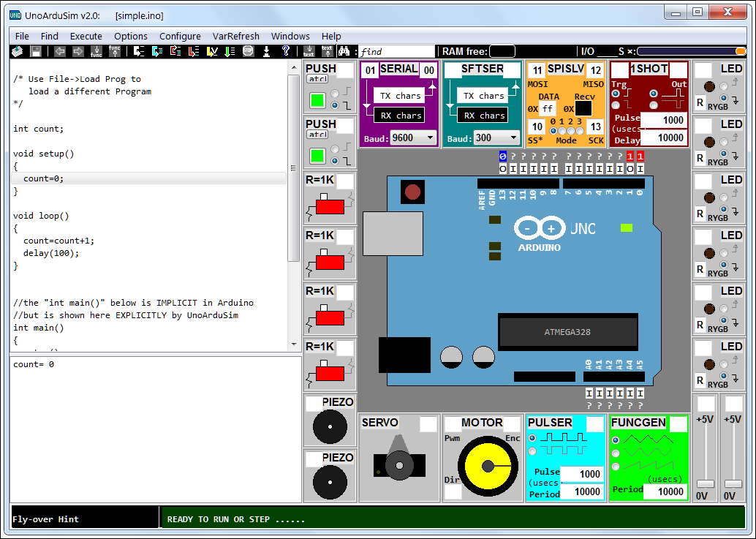
Task: Click the FUNCGEN Period 10000 field
Action: pyautogui.click(x=665, y=491)
